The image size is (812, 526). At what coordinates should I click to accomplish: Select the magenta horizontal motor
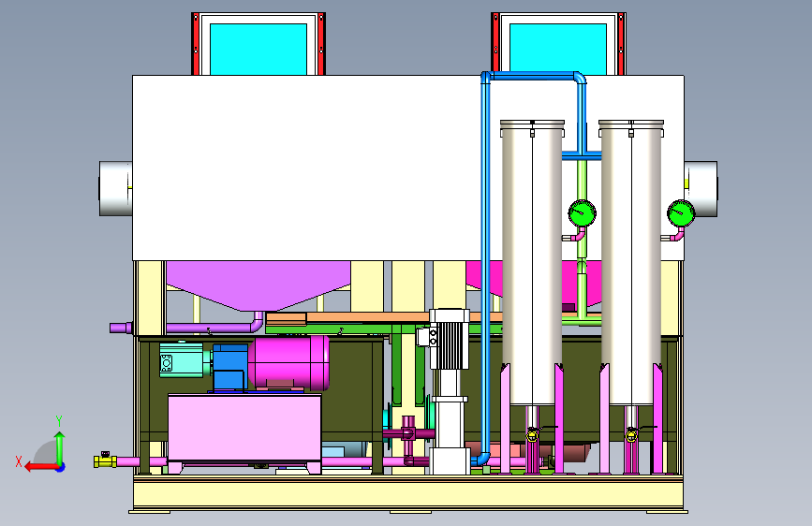(289, 362)
